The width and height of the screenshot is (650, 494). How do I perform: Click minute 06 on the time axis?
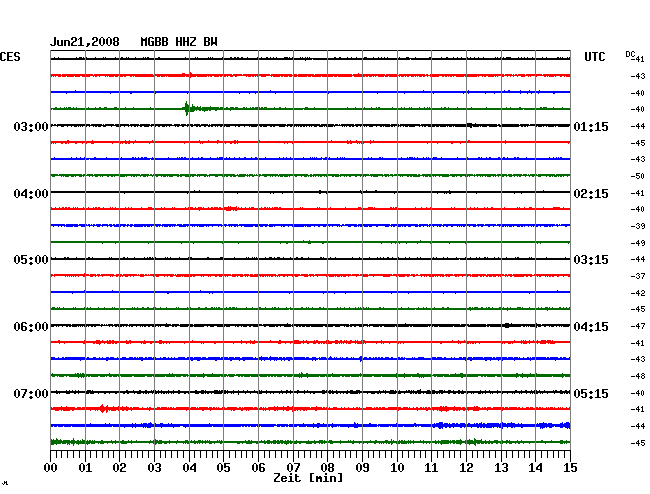258,468
